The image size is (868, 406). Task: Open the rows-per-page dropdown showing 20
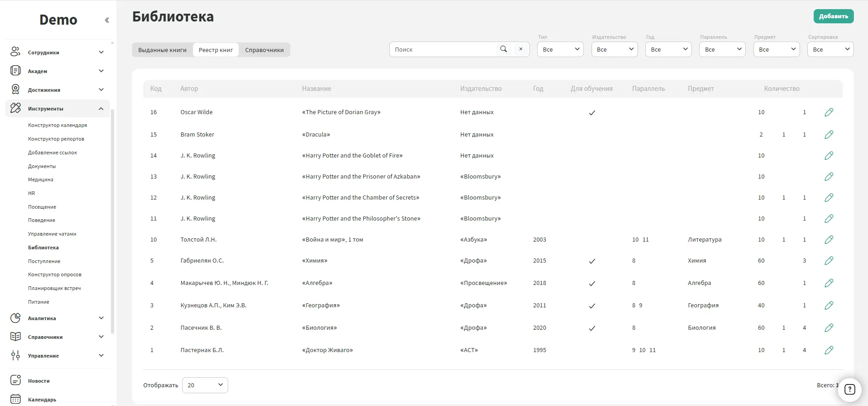(x=205, y=385)
